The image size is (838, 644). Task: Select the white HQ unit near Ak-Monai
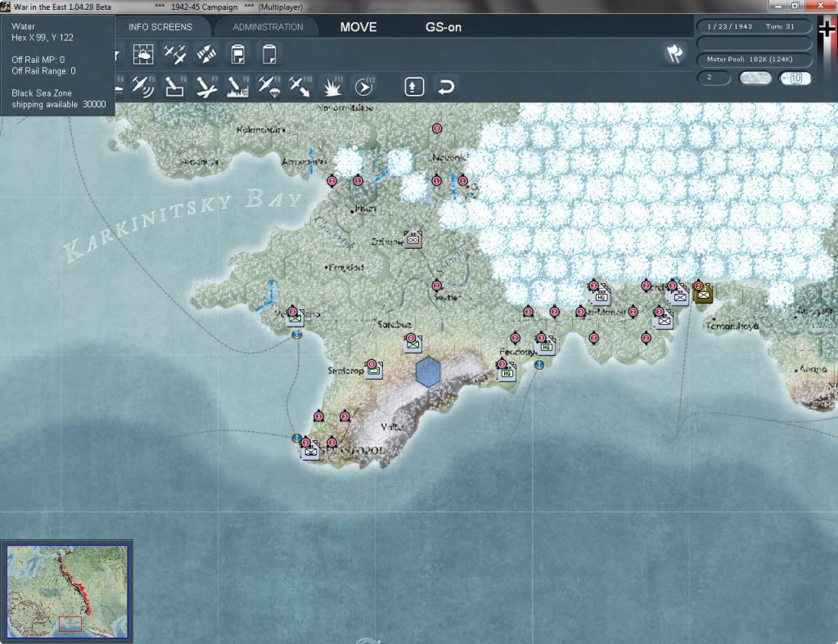(x=601, y=295)
